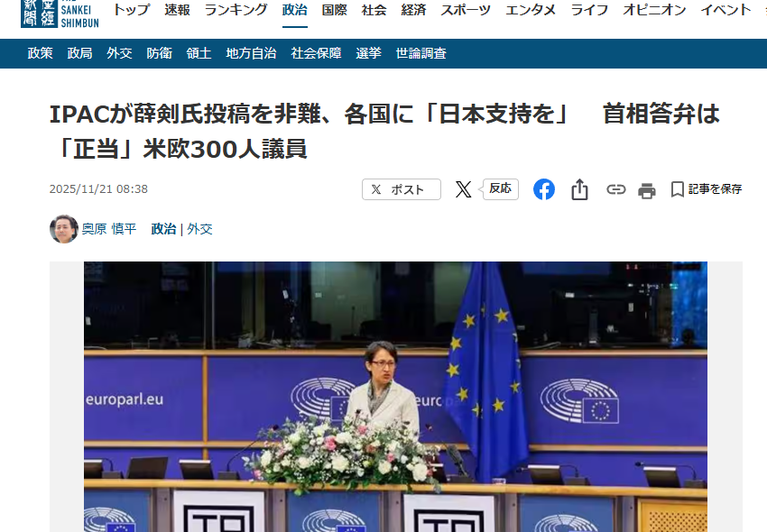Go to ランキング in top menu
The width and height of the screenshot is (767, 532).
tap(236, 10)
